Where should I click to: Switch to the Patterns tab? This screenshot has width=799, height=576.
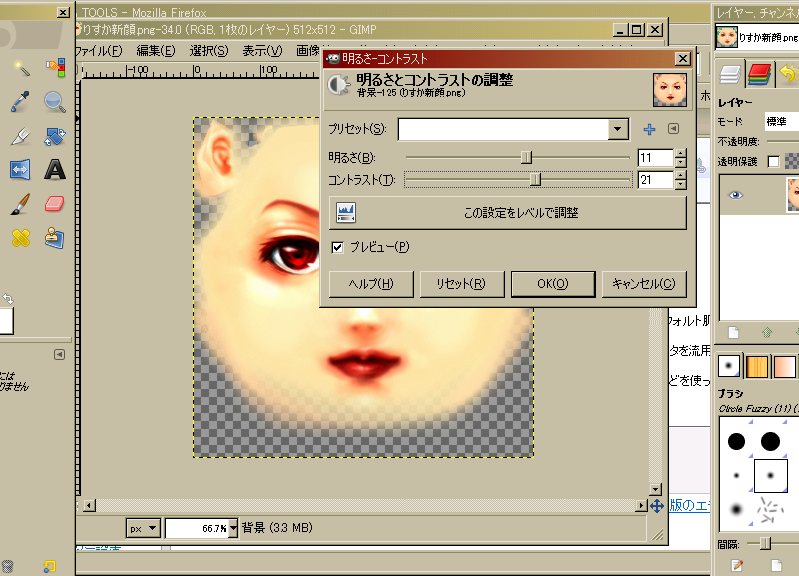tap(757, 367)
